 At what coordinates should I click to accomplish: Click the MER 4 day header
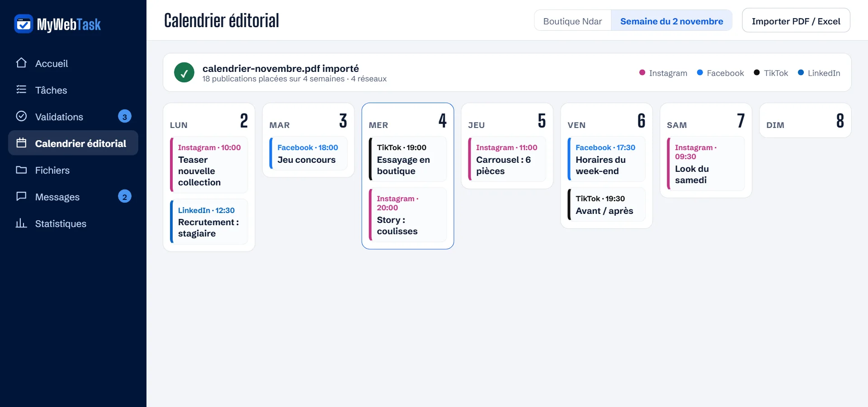pos(408,121)
